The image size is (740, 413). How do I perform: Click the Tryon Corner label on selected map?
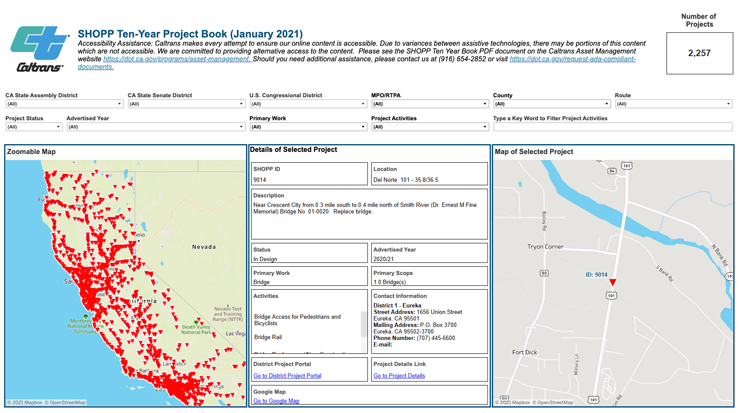click(x=545, y=246)
